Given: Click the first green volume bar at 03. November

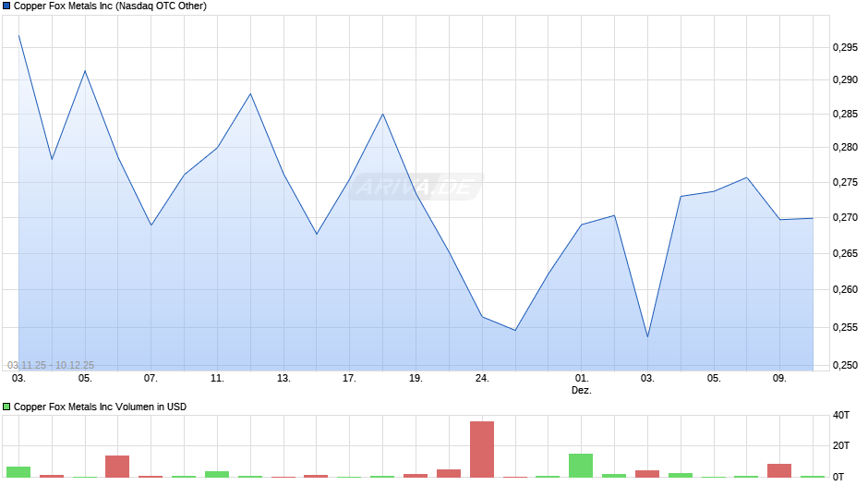Looking at the screenshot, I should 18,472.
